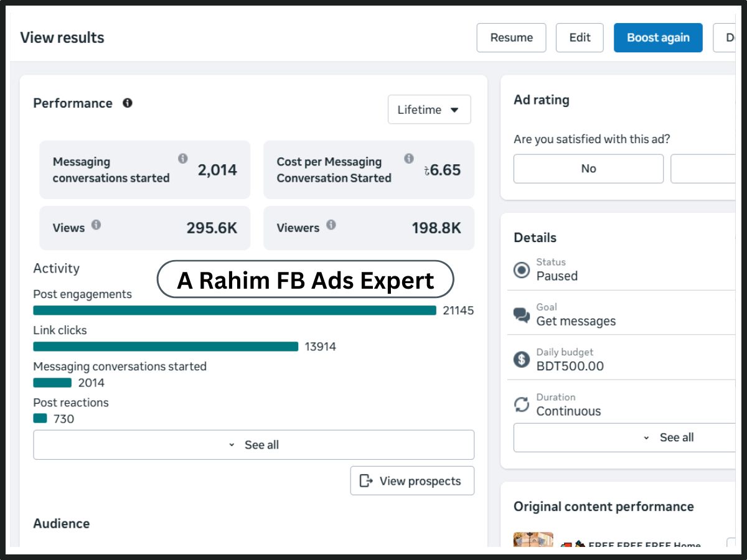Click the Performance info icon
Screen dimensions: 747x560
point(128,103)
